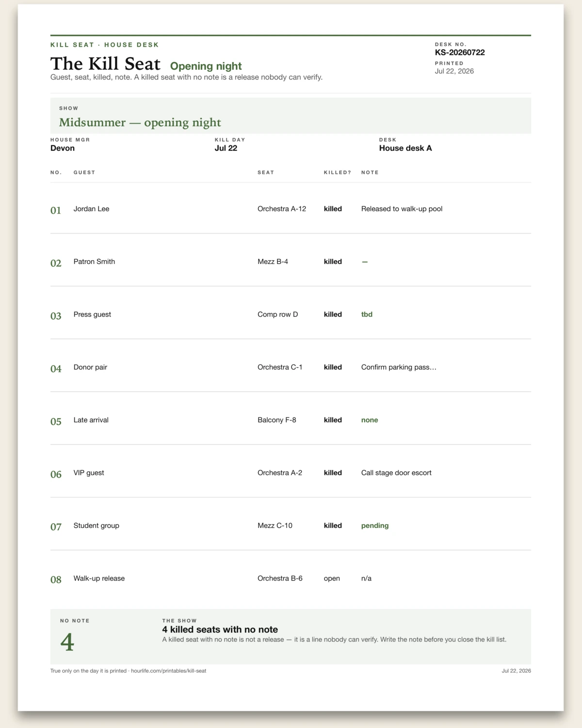
Task: Click the 'open' status for Walk-up release
Action: [332, 579]
